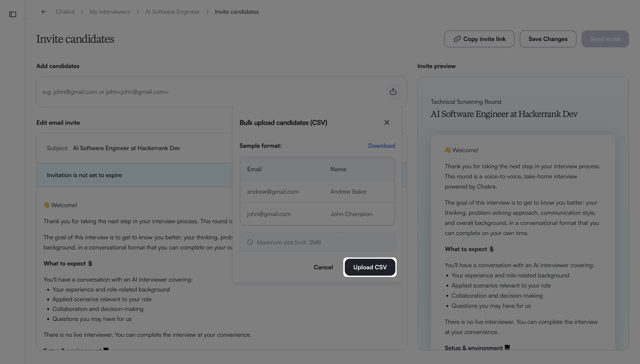Upload CSV file
640x364 pixels.
click(x=370, y=267)
